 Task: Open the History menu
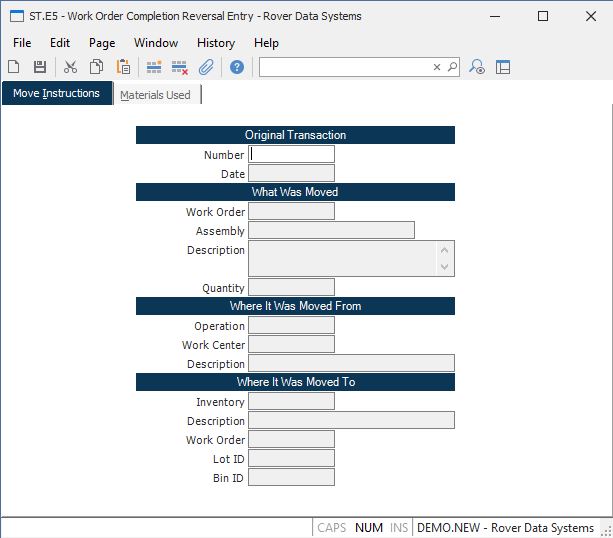coord(216,43)
